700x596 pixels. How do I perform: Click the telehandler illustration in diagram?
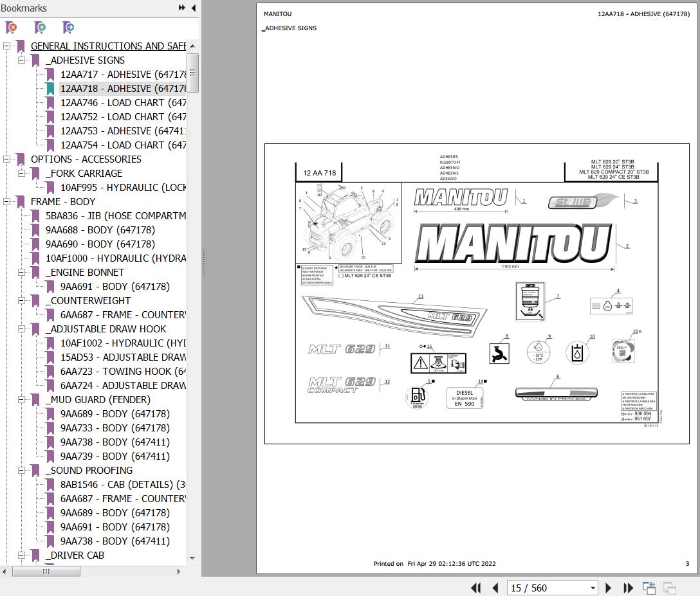(348, 222)
